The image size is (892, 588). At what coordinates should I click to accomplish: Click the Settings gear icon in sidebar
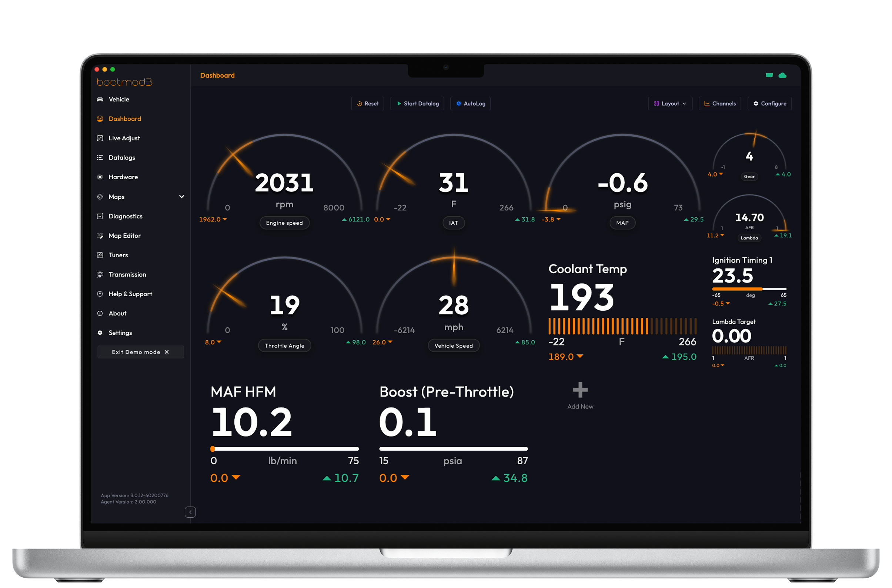tap(100, 333)
